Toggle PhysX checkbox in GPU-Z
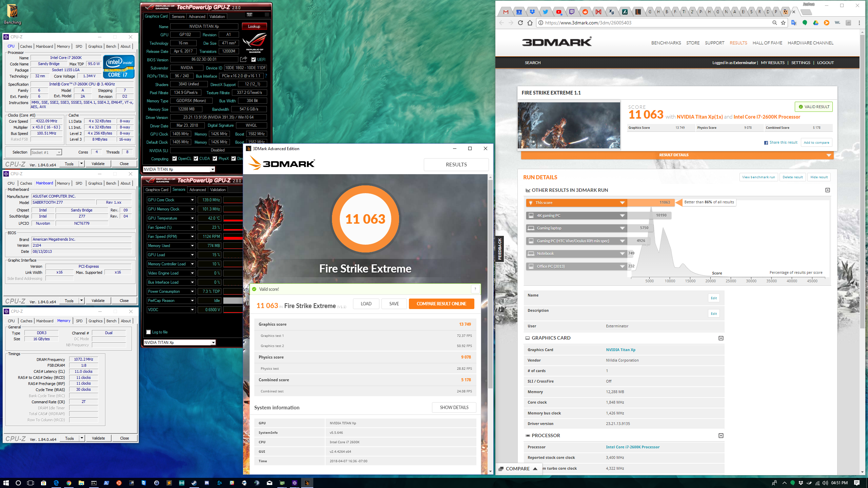 215,159
